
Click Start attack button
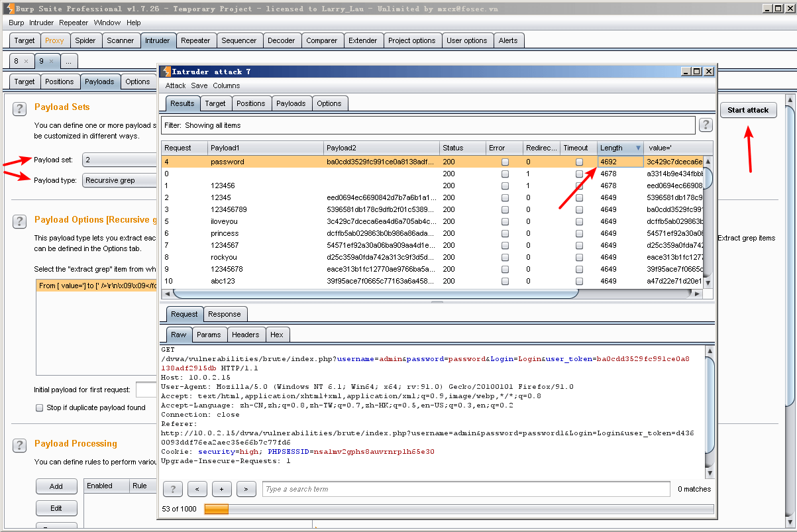click(748, 110)
